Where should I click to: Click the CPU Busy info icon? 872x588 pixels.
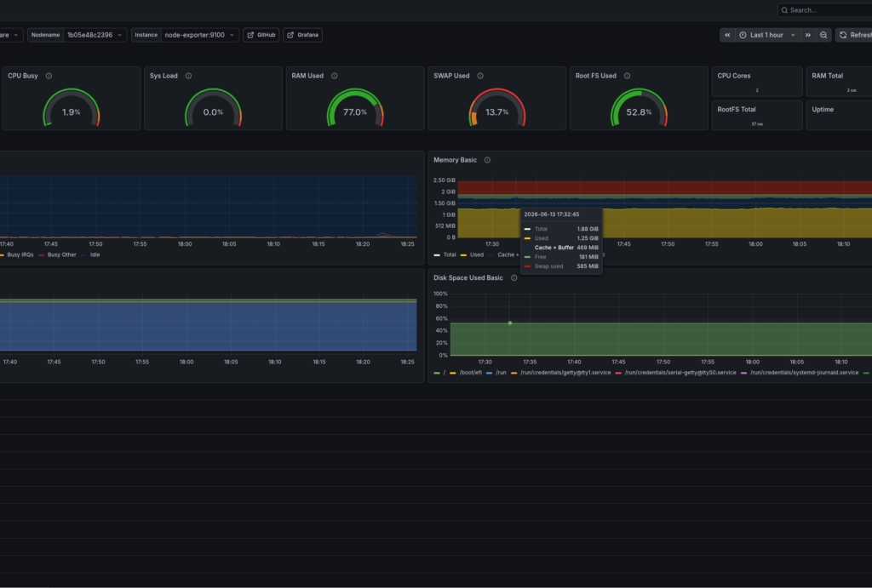point(49,76)
